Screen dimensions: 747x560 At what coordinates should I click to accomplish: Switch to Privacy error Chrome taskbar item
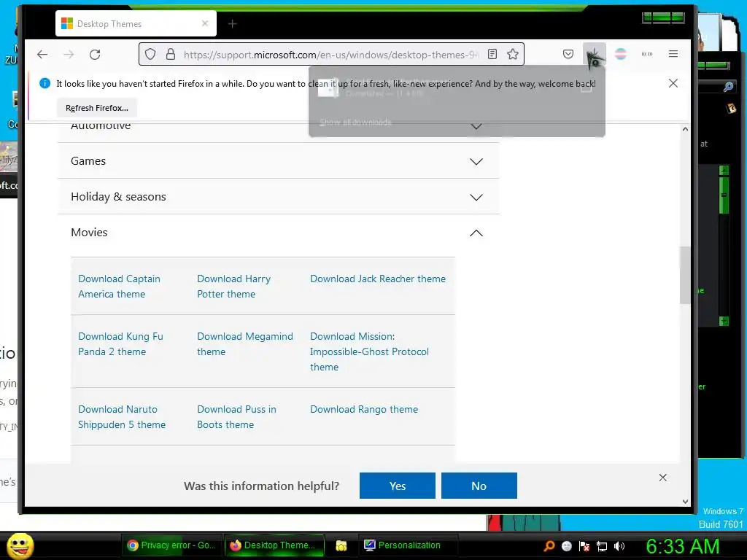pyautogui.click(x=172, y=545)
